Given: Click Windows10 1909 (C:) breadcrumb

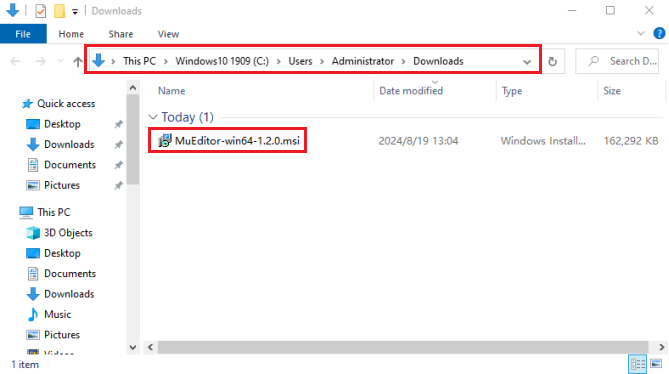Looking at the screenshot, I should click(x=222, y=61).
